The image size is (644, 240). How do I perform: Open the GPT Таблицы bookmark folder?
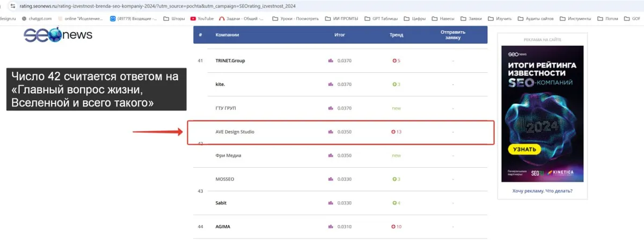(x=382, y=18)
